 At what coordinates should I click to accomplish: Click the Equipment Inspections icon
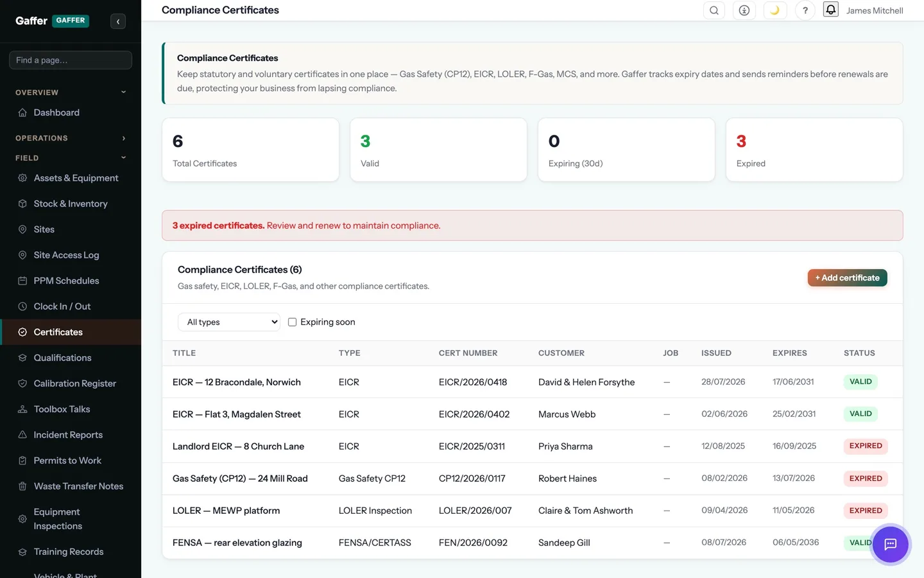pyautogui.click(x=22, y=519)
